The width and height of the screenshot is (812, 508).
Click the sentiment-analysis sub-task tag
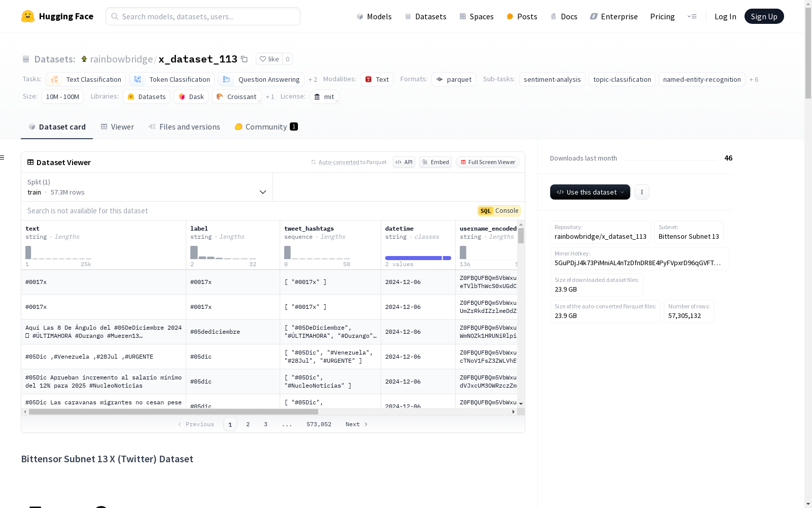pos(552,80)
